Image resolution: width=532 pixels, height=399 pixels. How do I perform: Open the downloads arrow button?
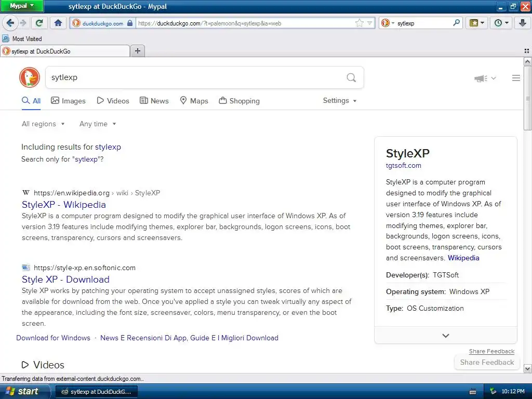pyautogui.click(x=523, y=23)
